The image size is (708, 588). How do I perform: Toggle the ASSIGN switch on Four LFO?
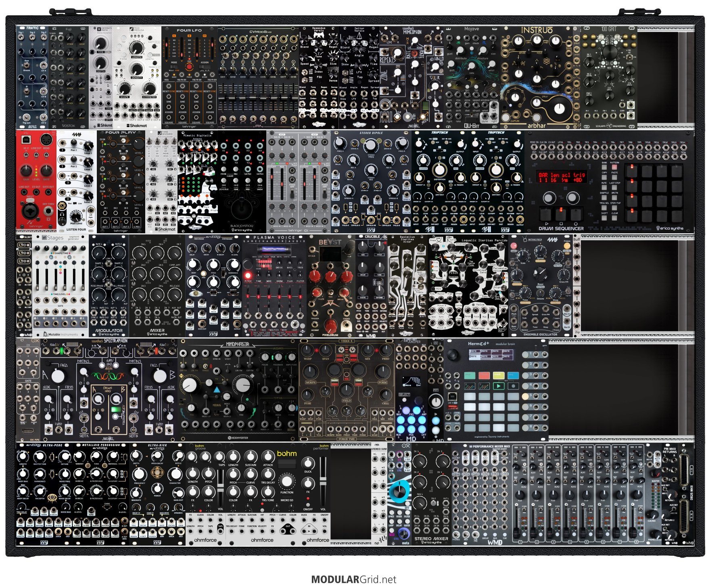(x=205, y=67)
